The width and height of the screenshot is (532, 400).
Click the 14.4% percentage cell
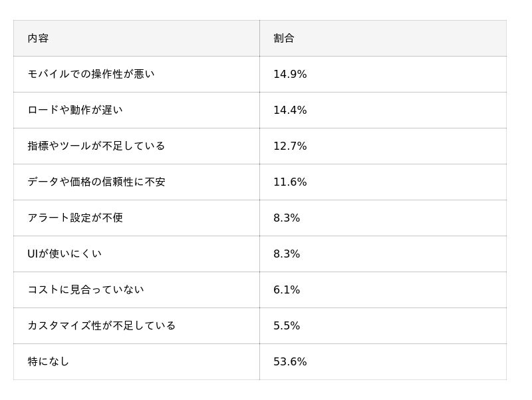pos(290,110)
